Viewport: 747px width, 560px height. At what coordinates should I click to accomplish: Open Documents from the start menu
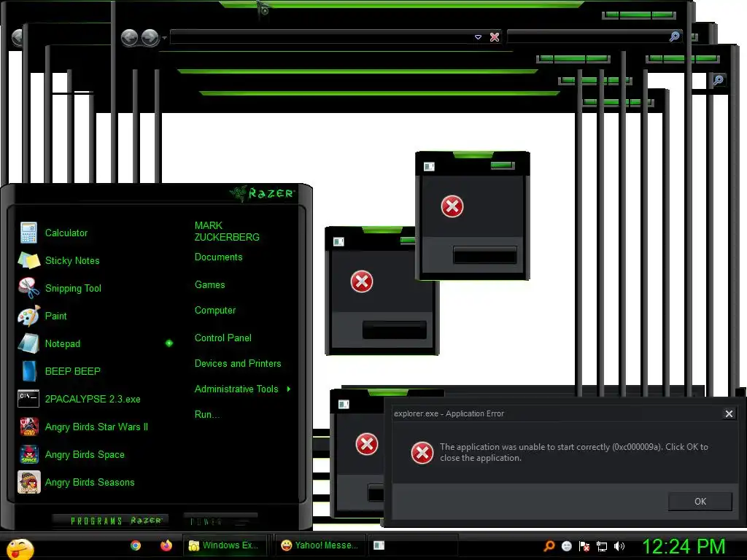click(x=219, y=257)
